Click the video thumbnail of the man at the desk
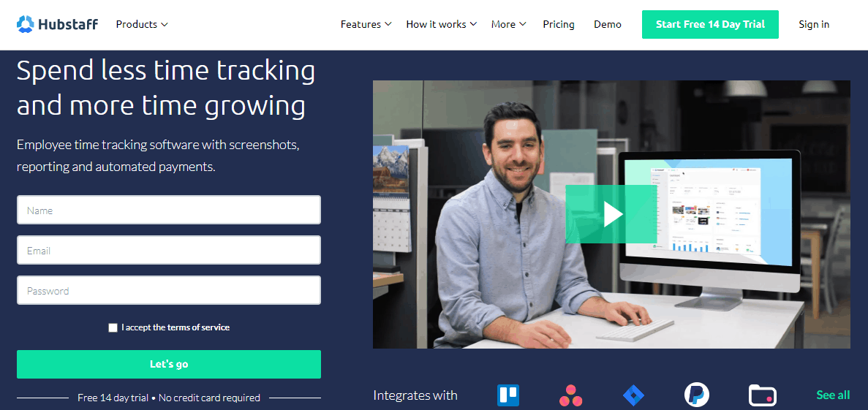This screenshot has height=410, width=868. (x=611, y=214)
